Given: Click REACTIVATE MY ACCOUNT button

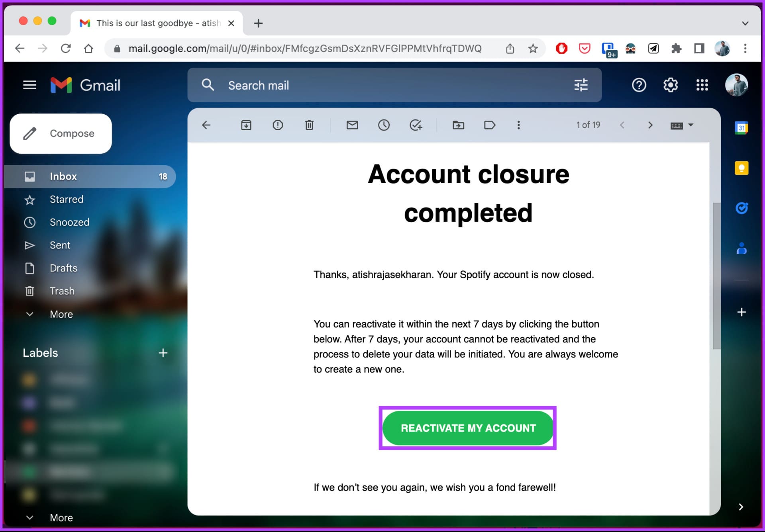Looking at the screenshot, I should tap(468, 427).
